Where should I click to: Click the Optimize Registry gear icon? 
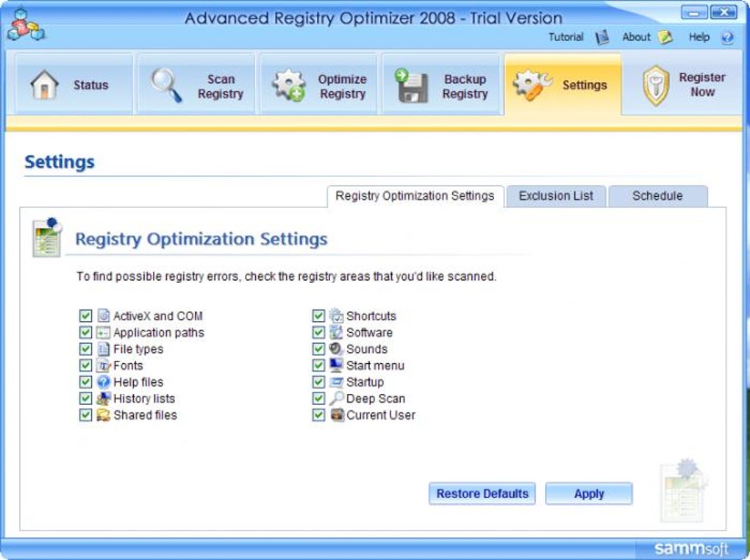[288, 85]
